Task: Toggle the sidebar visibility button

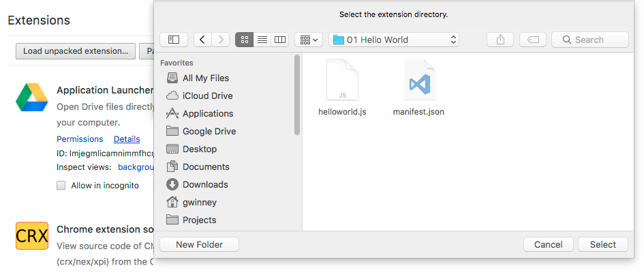Action: (173, 40)
